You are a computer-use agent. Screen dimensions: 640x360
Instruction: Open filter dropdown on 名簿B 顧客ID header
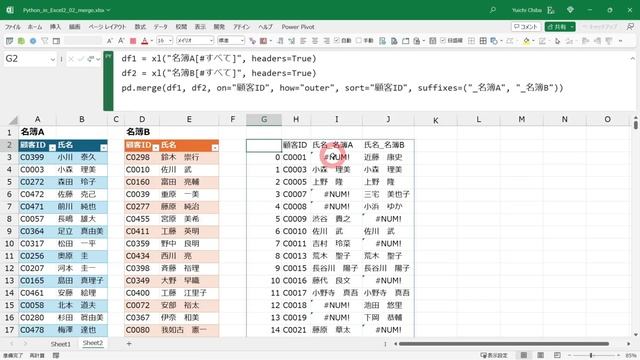coord(156,148)
